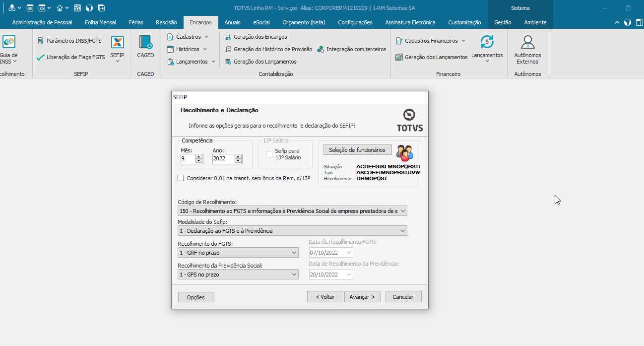This screenshot has height=346, width=644.
Task: Switch to Anuais tab
Action: (232, 22)
